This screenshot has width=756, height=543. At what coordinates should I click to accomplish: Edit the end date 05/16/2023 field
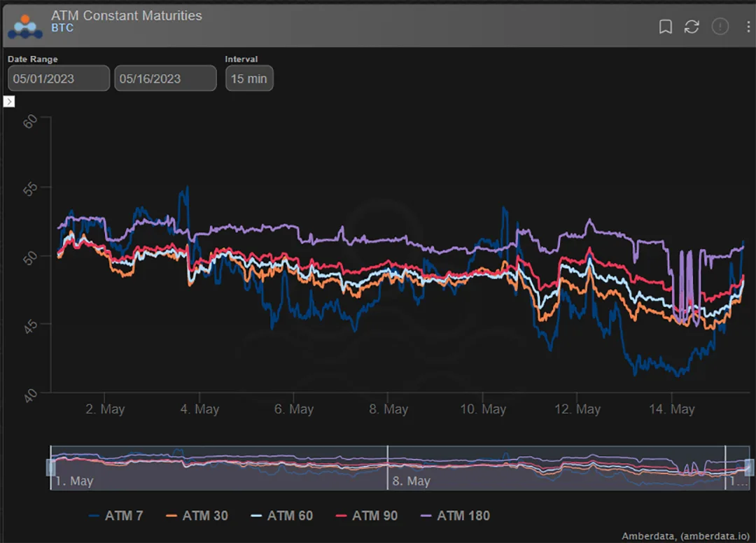tap(165, 78)
